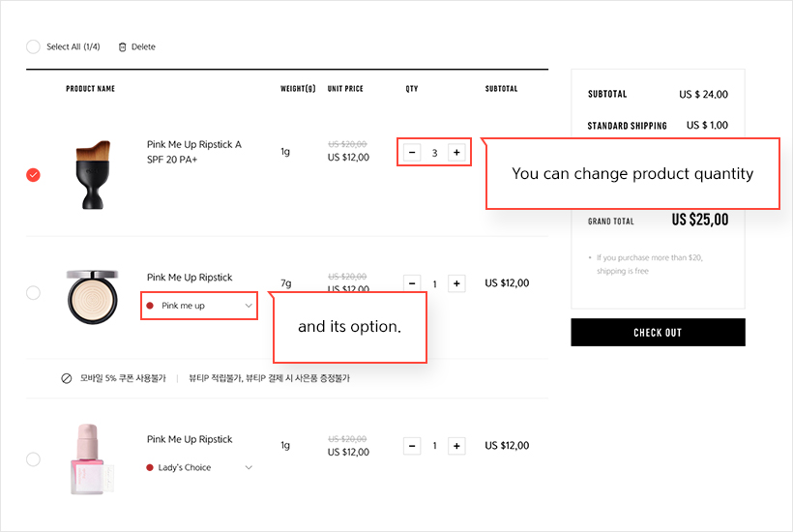The height and width of the screenshot is (532, 793).
Task: Click product name of the 7g Ripstick
Action: pyautogui.click(x=190, y=278)
